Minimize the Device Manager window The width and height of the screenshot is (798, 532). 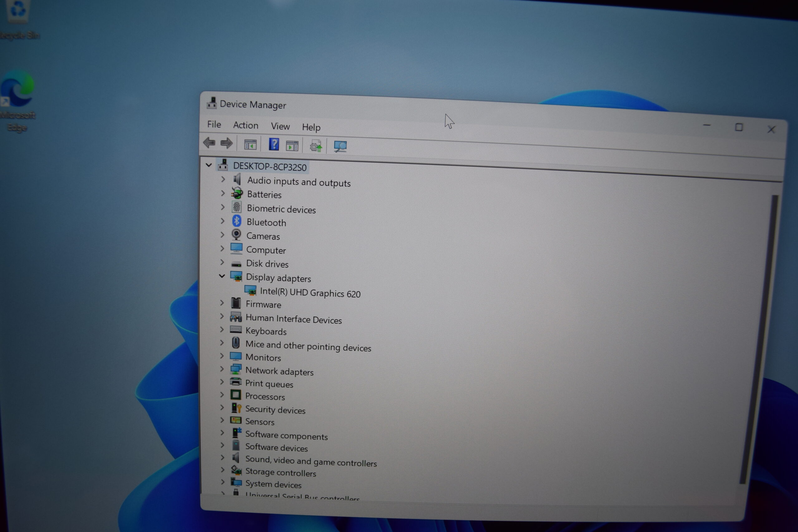(707, 126)
